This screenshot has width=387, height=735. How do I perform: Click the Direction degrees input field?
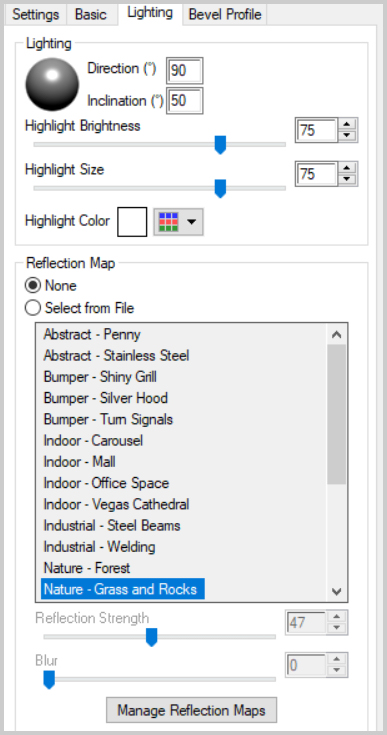185,70
